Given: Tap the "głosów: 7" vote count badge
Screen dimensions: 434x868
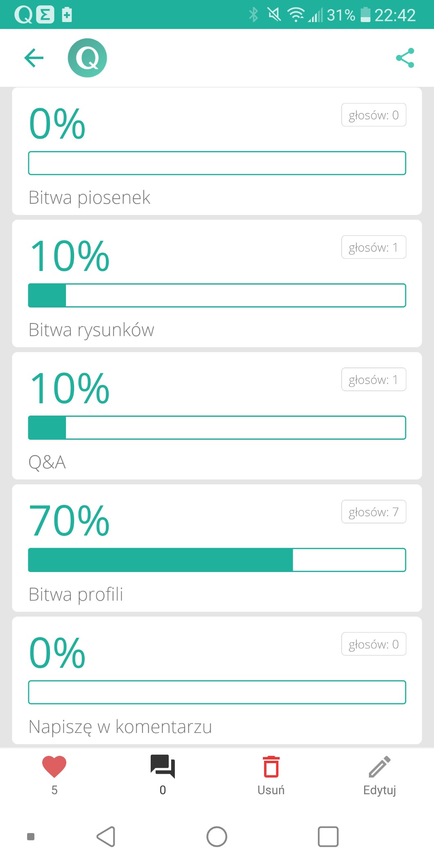Looking at the screenshot, I should pyautogui.click(x=373, y=512).
